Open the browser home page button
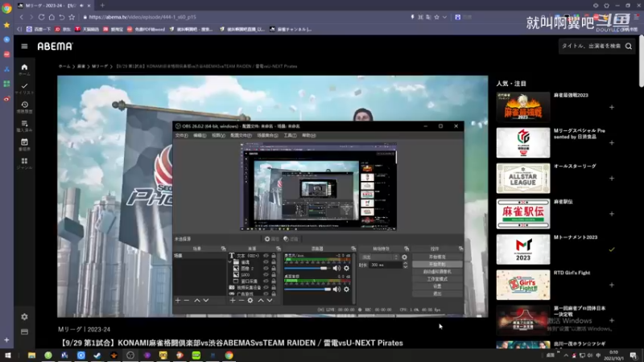Screen dimensions: 644x362 coord(52,17)
